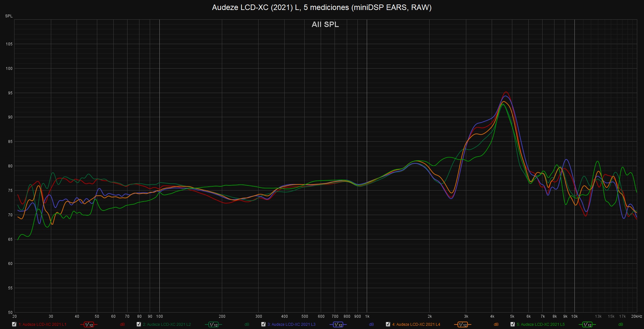This screenshot has height=329, width=644.
Task: Select the '2: Audeze LCD-XC 2021 L2' legend label
Action: (x=167, y=324)
